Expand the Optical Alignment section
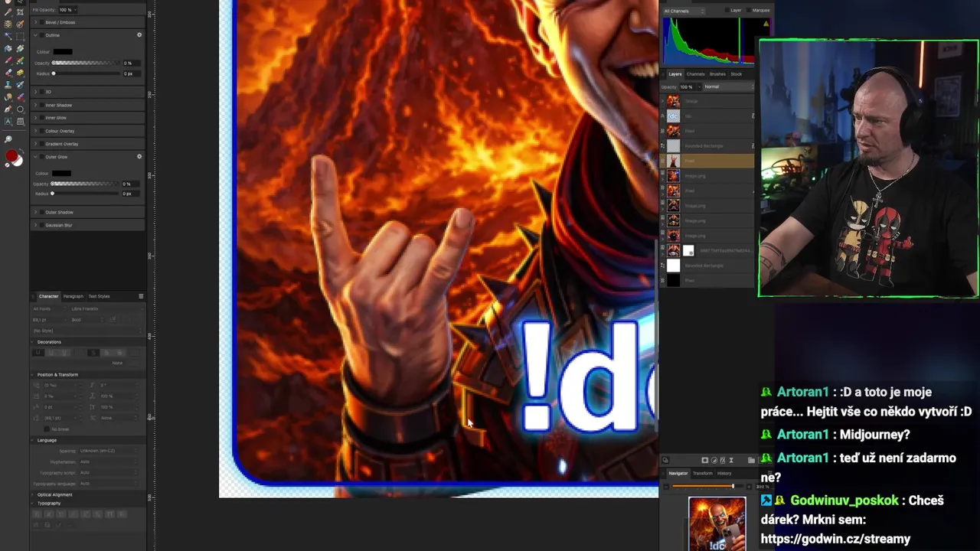Screen dimensions: 980x551 pos(32,495)
